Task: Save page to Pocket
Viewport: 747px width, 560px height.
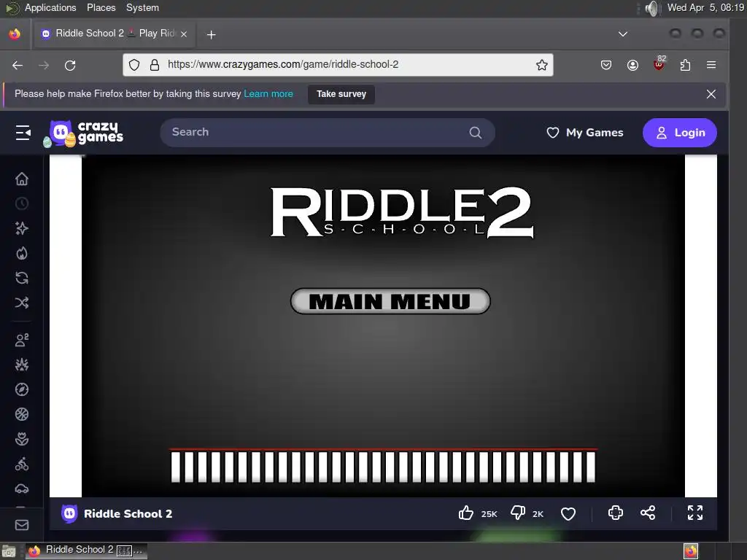Action: coord(606,65)
